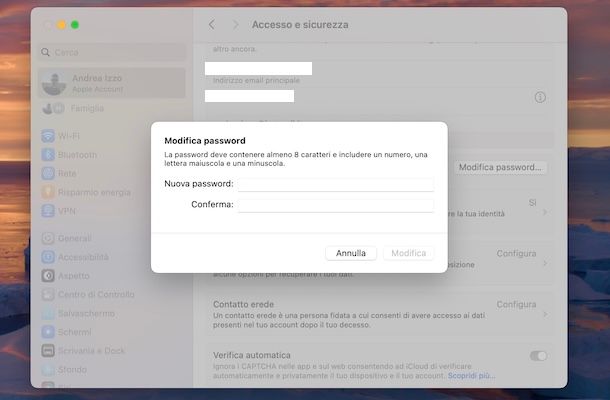Cancel the dialog with Annulla
This screenshot has width=610, height=400.
click(351, 253)
